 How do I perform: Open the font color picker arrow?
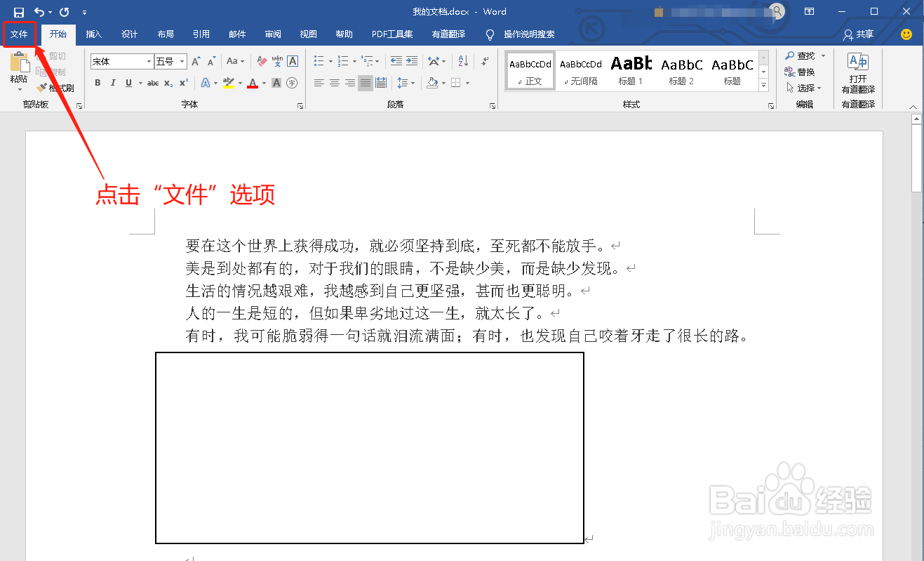point(263,83)
